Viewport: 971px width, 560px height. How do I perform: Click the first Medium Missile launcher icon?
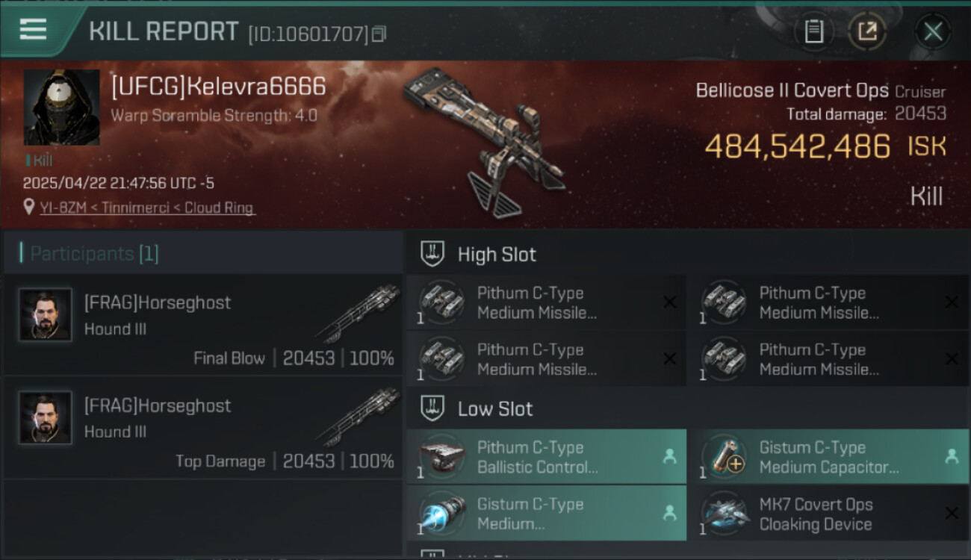click(443, 302)
